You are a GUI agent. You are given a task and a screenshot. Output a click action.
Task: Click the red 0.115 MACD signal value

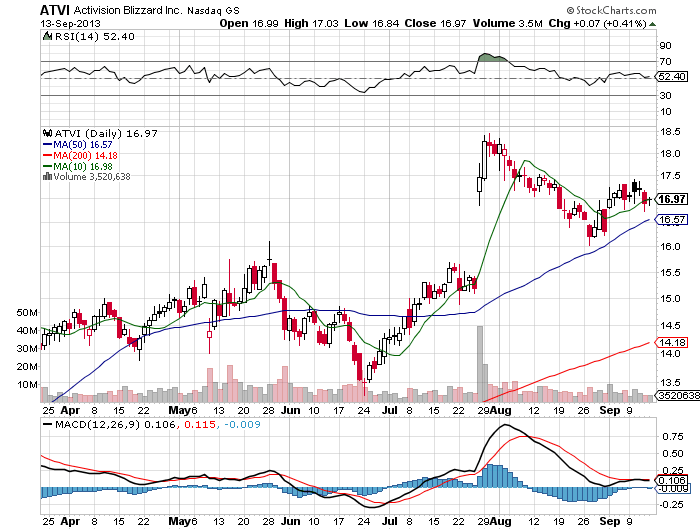(200, 424)
